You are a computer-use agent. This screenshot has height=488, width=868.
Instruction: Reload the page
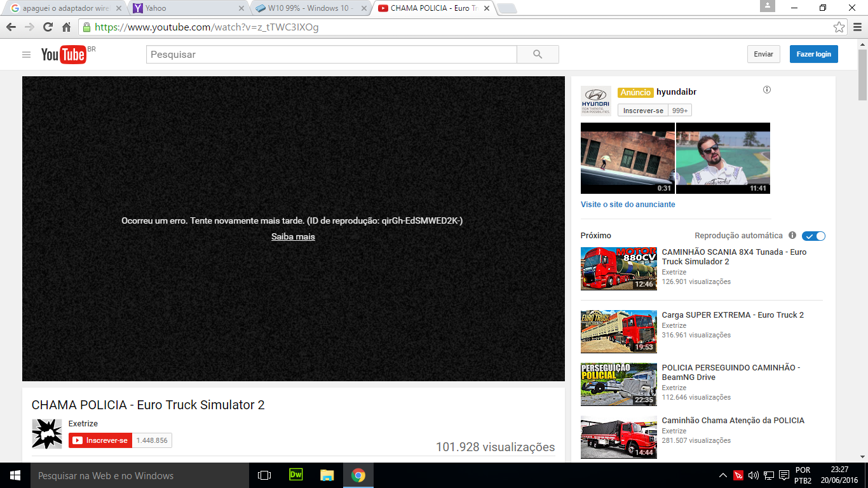pyautogui.click(x=48, y=27)
